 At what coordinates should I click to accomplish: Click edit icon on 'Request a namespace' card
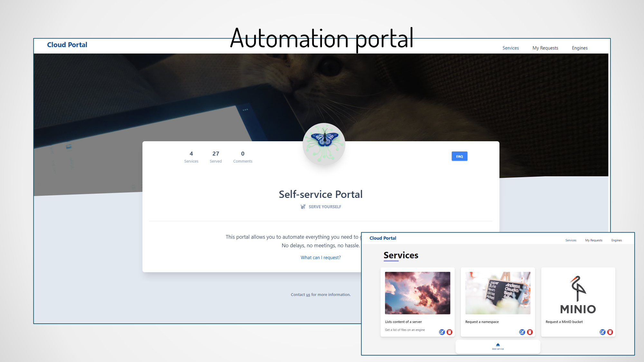[522, 332]
